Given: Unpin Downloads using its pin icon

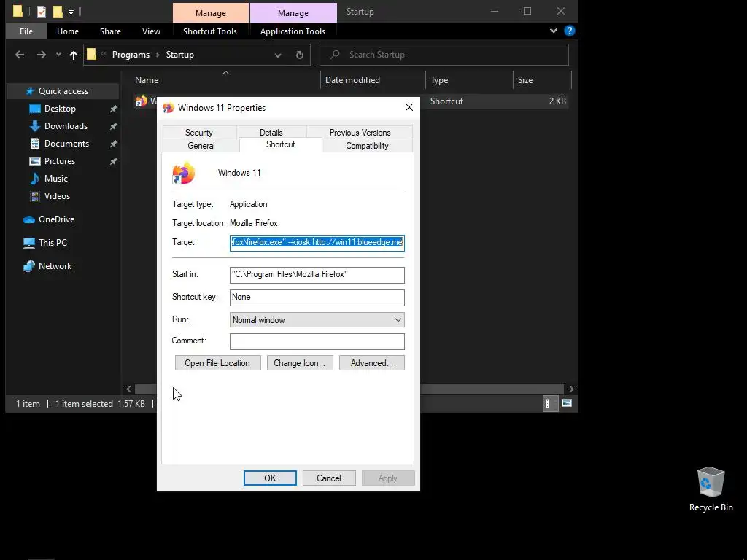Looking at the screenshot, I should [113, 127].
